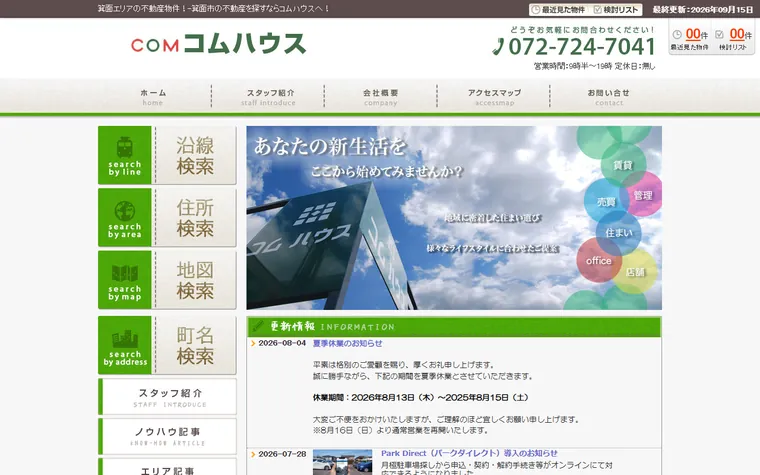The height and width of the screenshot is (475, 760).
Task: Click the globe icon for search by area
Action: click(125, 211)
